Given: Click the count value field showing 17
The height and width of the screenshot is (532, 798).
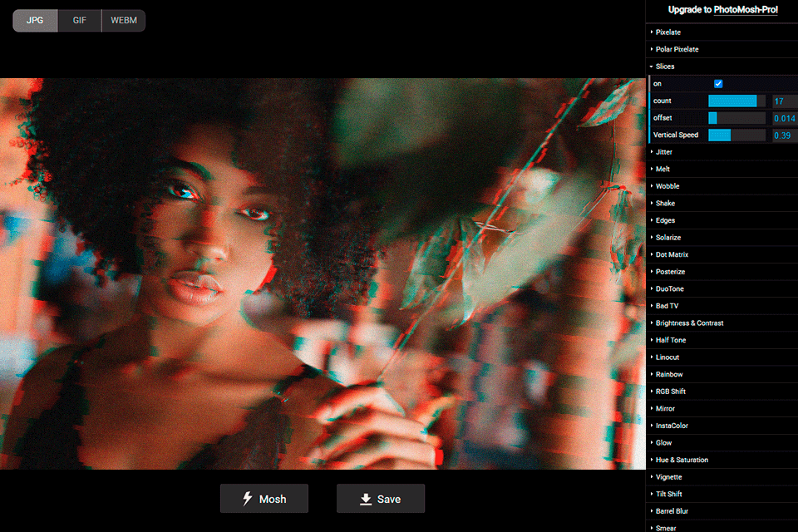Looking at the screenshot, I should [785, 101].
